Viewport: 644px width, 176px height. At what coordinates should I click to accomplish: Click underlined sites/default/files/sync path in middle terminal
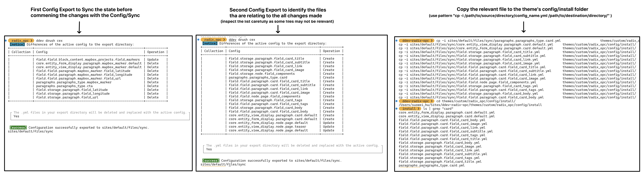point(223,164)
